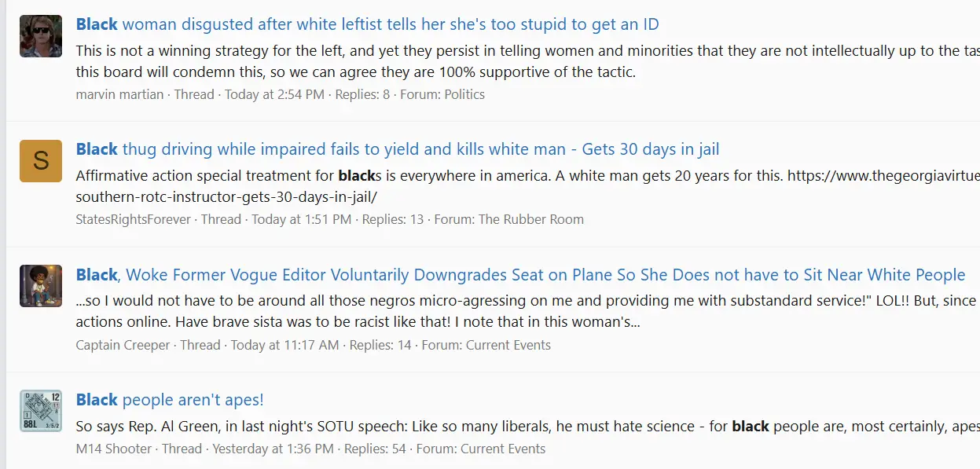The width and height of the screenshot is (980, 469).
Task: Click M14 Shooter's game-counter avatar
Action: point(41,411)
